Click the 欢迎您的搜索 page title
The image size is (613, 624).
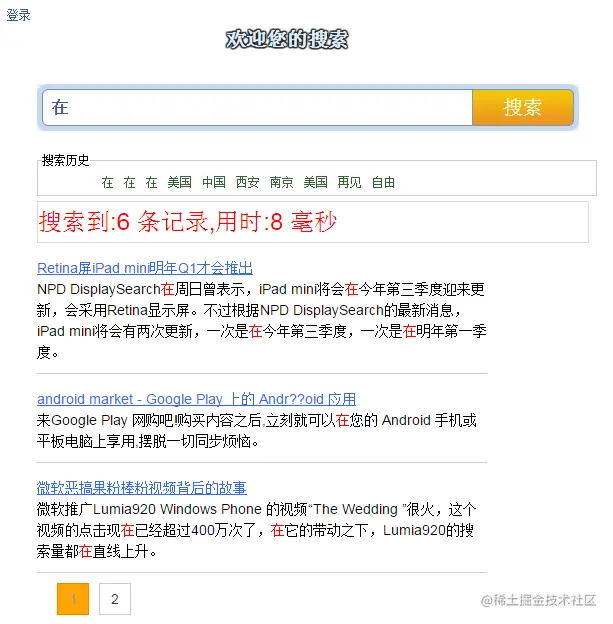[x=287, y=39]
